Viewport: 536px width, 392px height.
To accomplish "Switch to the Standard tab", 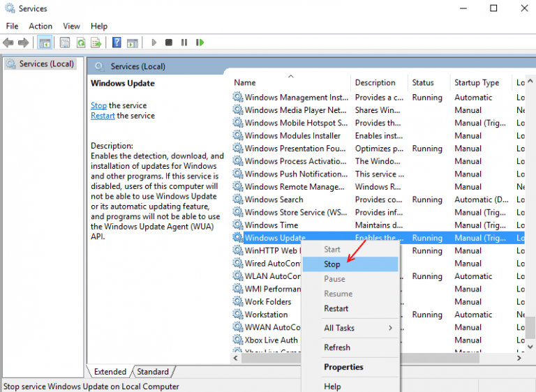I will pos(153,372).
